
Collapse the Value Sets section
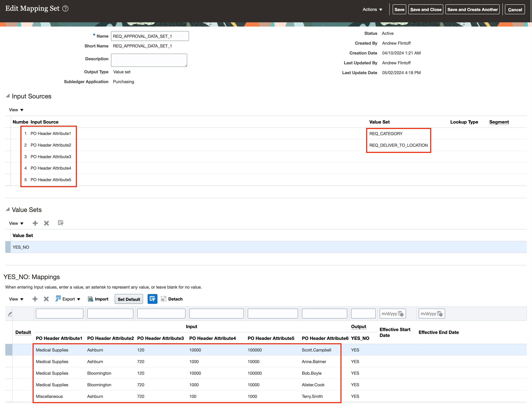8,209
